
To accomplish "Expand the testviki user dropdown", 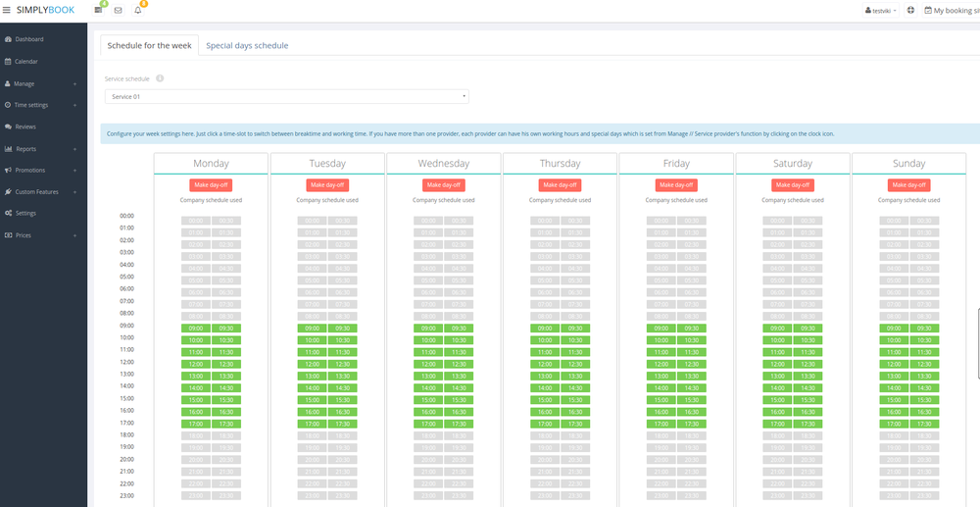I will pos(882,10).
